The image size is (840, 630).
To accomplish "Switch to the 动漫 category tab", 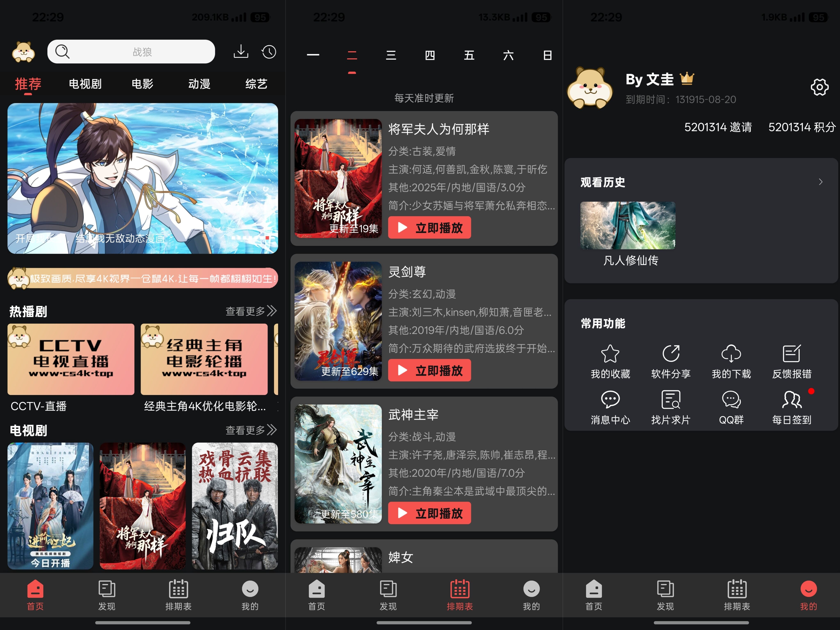I will click(199, 83).
